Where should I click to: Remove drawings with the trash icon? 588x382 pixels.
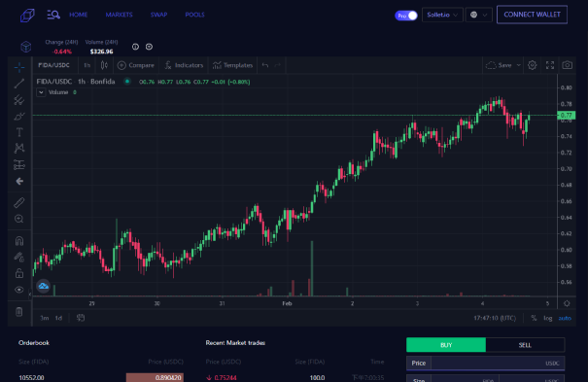coord(19,311)
